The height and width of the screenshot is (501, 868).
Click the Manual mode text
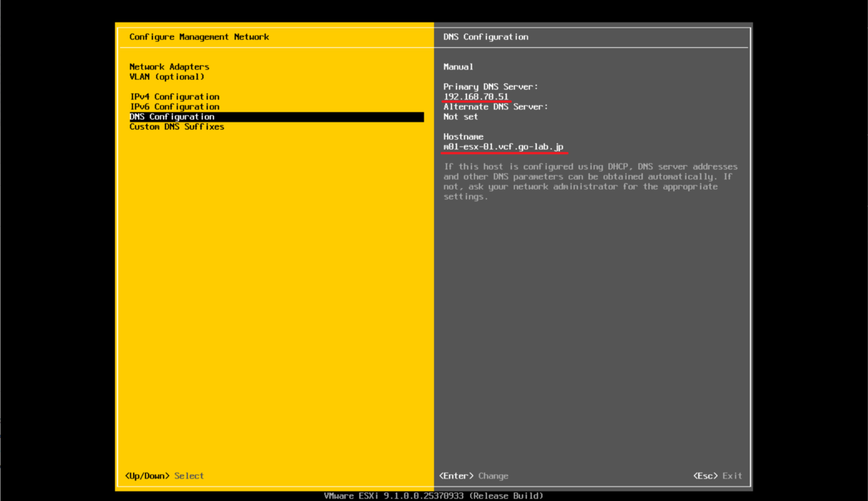pos(459,67)
